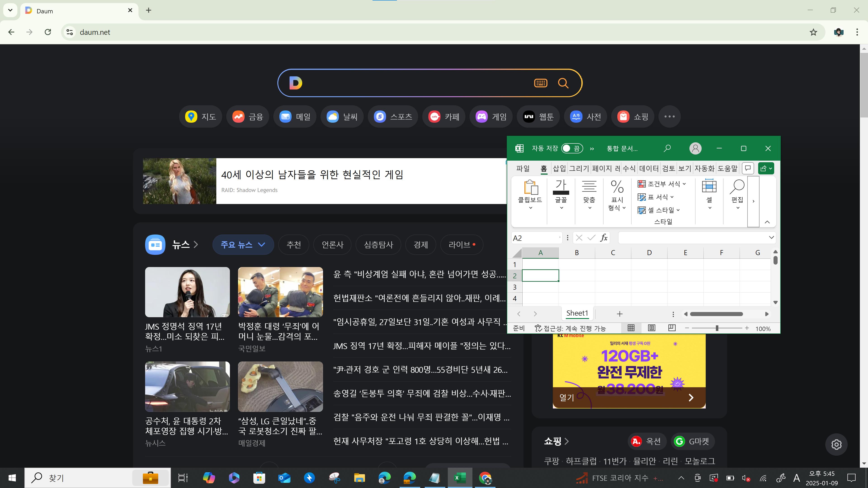Add a new sheet with plus icon

619,314
